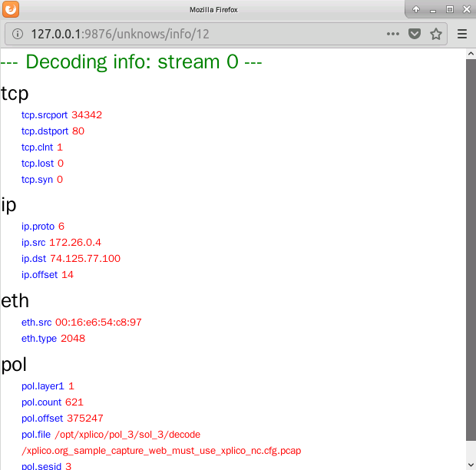476x470 pixels.
Task: Click the 'pol.offset' label
Action: (x=42, y=419)
